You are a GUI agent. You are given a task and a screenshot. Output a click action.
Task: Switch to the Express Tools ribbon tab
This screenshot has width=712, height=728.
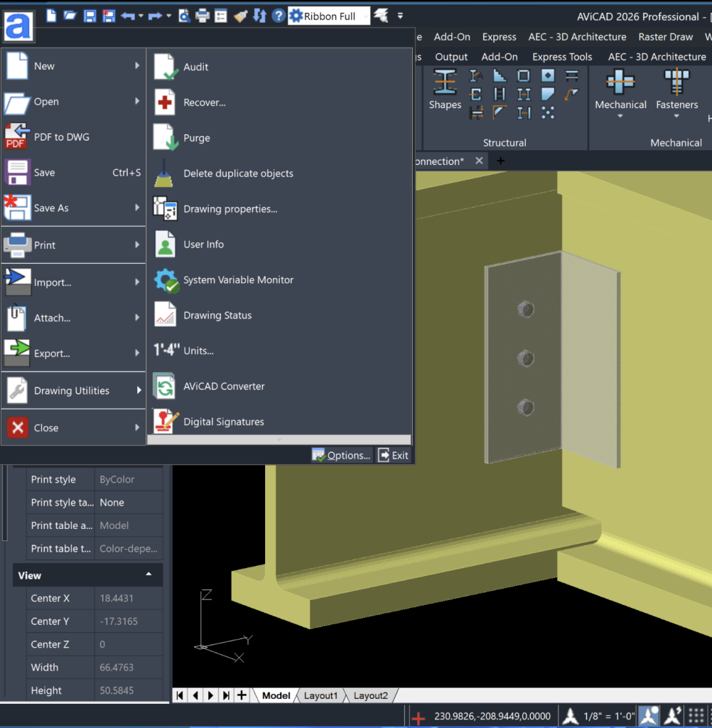coord(561,57)
